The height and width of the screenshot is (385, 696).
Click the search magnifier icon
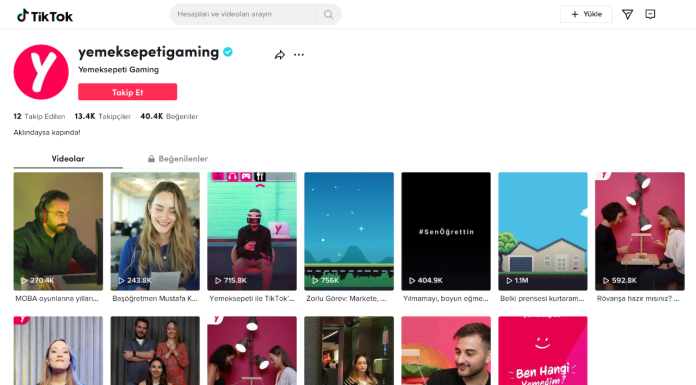click(x=328, y=14)
